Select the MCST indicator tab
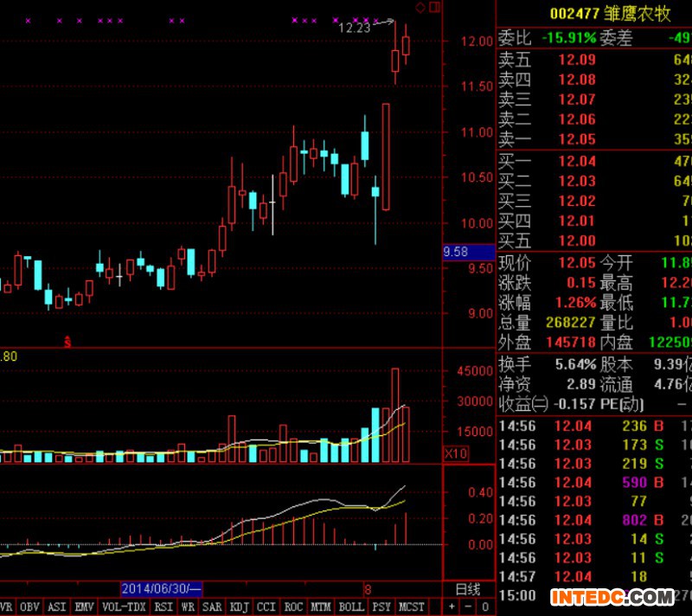The width and height of the screenshot is (692, 616). pos(410,607)
